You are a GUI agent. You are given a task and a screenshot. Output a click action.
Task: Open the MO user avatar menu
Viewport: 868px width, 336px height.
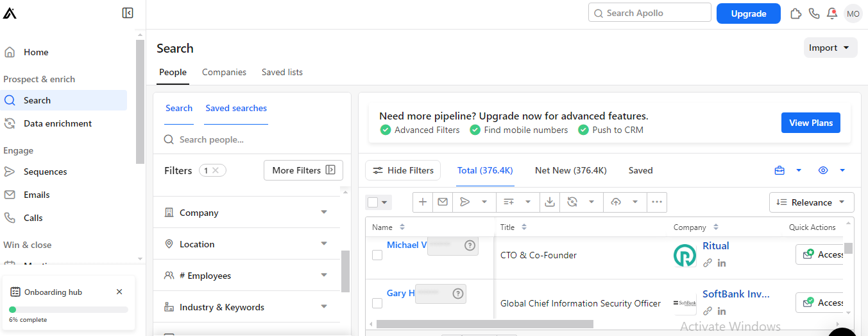(853, 13)
